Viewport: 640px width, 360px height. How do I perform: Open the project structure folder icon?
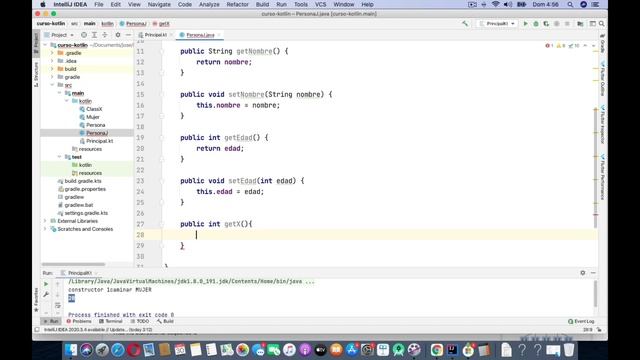580,24
